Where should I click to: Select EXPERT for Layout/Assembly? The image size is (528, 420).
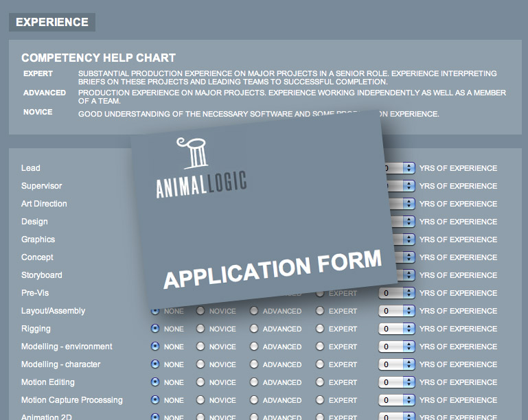320,311
